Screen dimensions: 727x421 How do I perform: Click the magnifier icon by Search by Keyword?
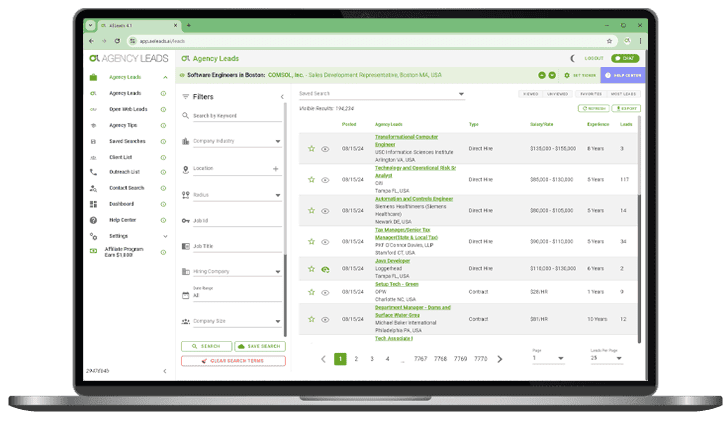185,115
